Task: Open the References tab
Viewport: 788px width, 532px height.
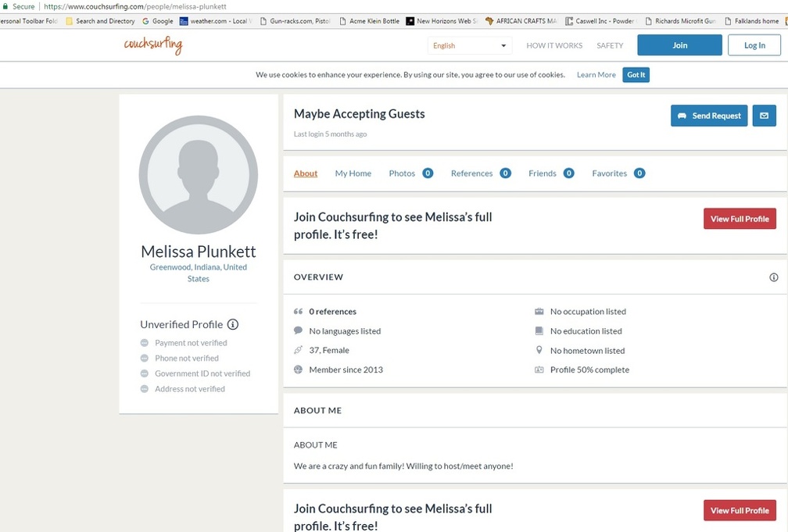Action: [x=481, y=173]
